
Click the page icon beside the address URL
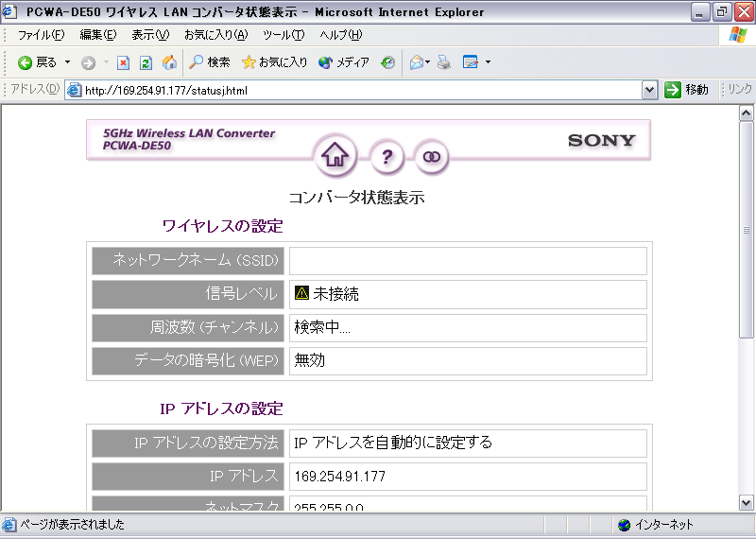(74, 90)
